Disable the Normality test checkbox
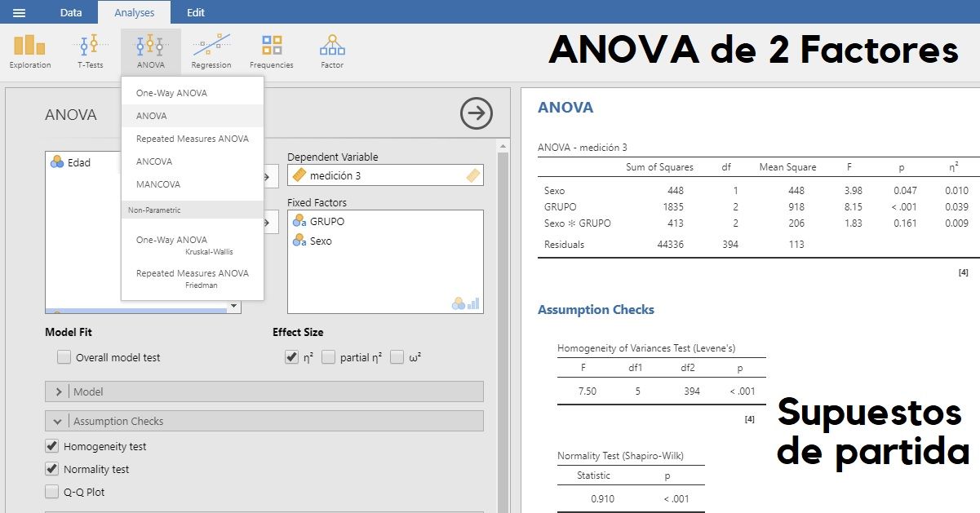 pos(52,469)
